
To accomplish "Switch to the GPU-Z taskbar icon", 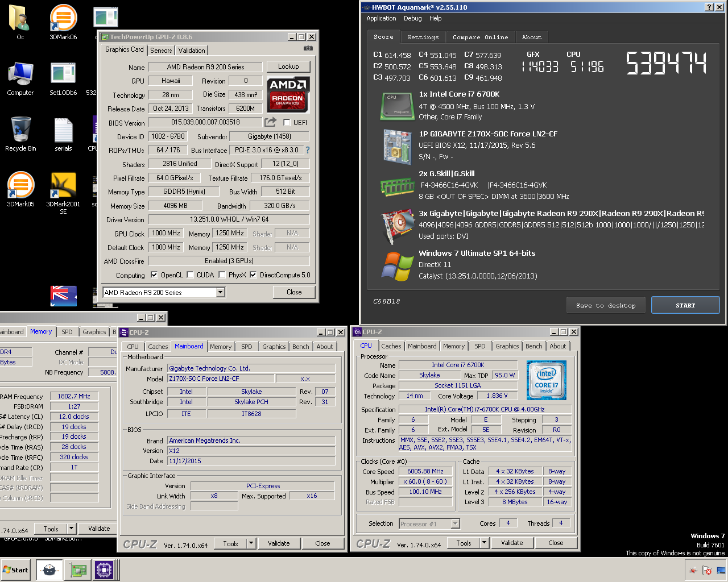I will coord(77,570).
